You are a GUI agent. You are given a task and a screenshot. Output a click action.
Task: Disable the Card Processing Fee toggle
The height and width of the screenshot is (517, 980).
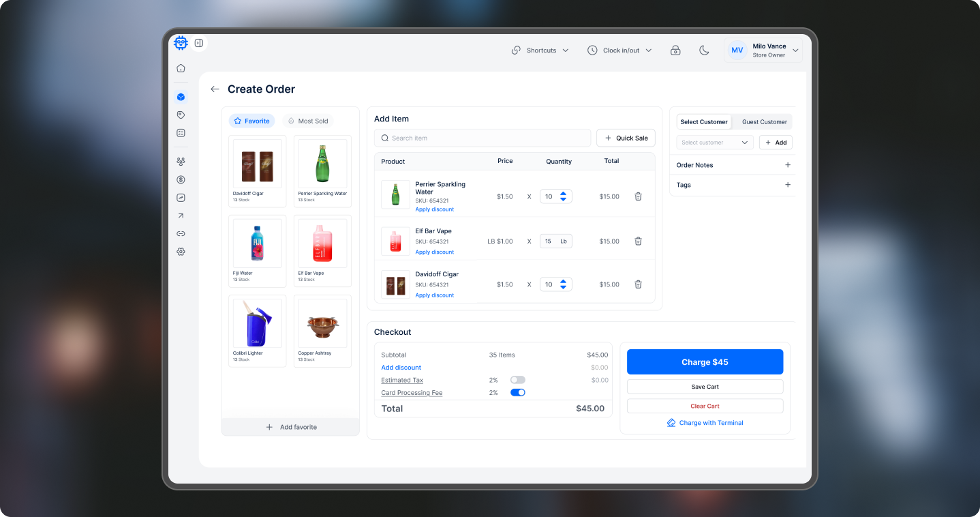pos(517,393)
